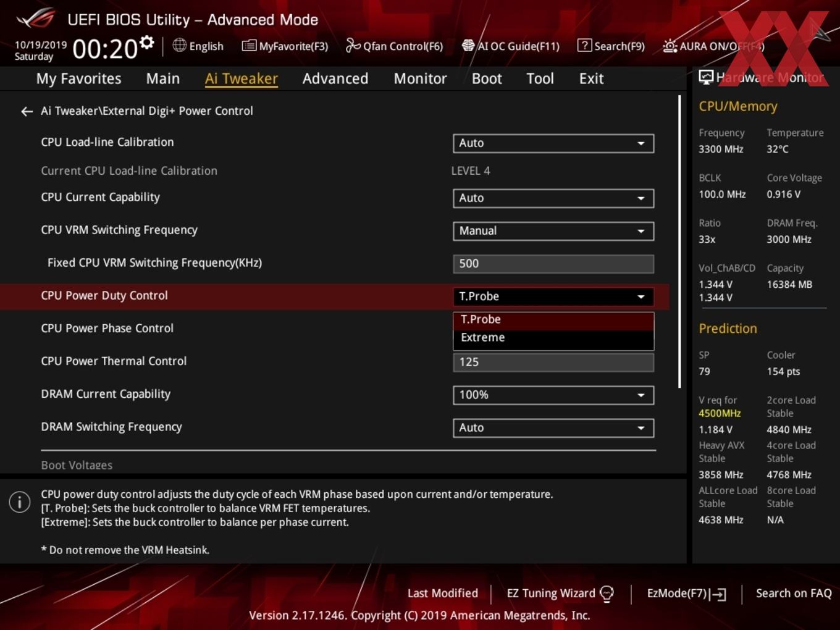Choose Extreme option in list
Viewport: 840px width, 630px height.
coord(553,338)
